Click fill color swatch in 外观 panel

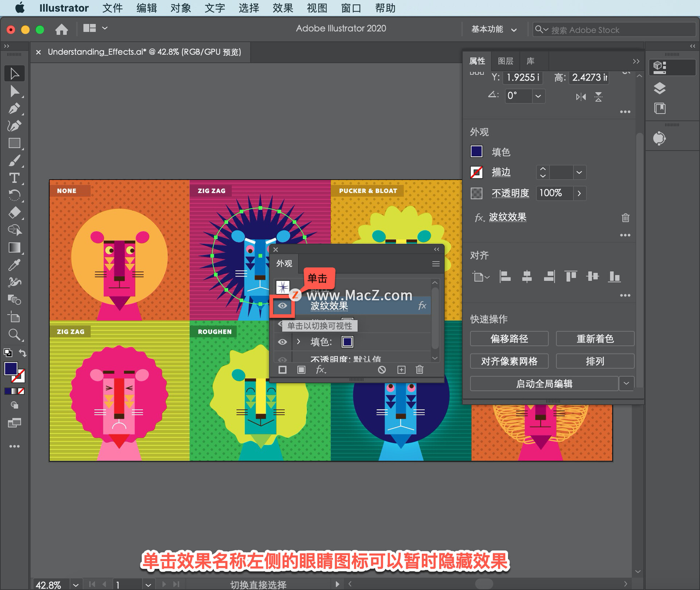[347, 342]
